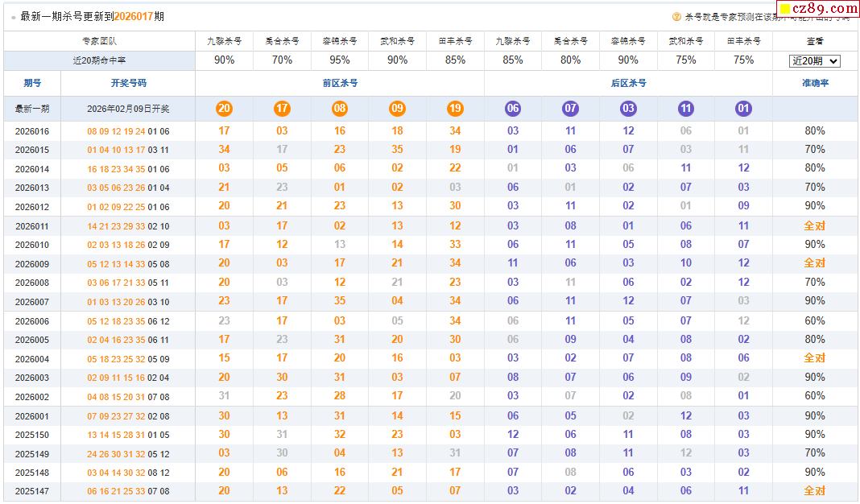Click the question-mark help icon
This screenshot has height=504, width=860.
click(676, 16)
